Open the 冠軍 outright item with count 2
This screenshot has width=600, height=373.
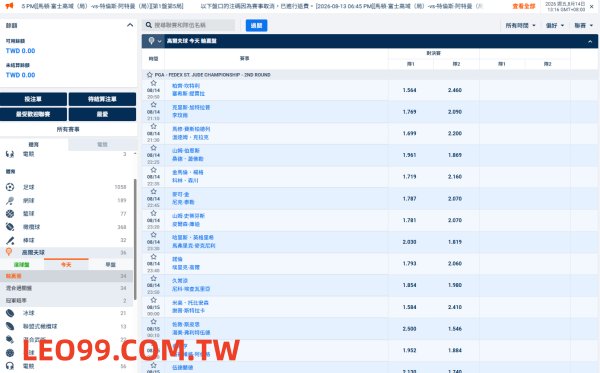[66, 301]
